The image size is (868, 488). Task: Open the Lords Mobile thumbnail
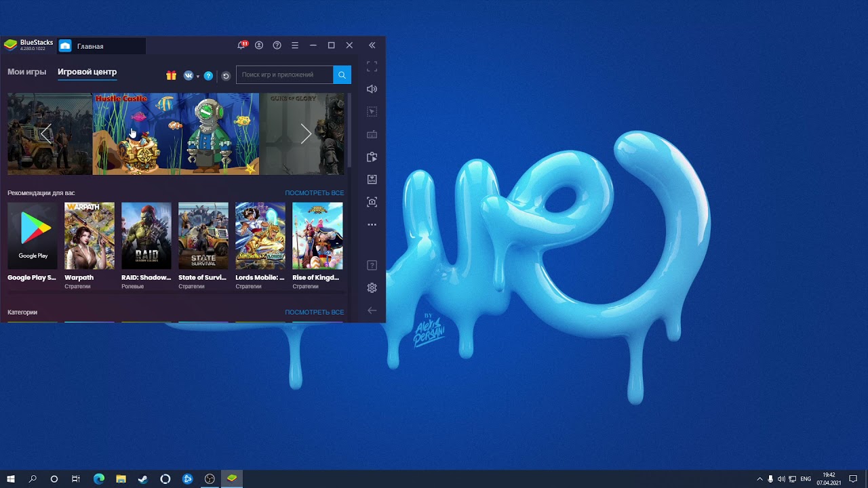click(260, 235)
